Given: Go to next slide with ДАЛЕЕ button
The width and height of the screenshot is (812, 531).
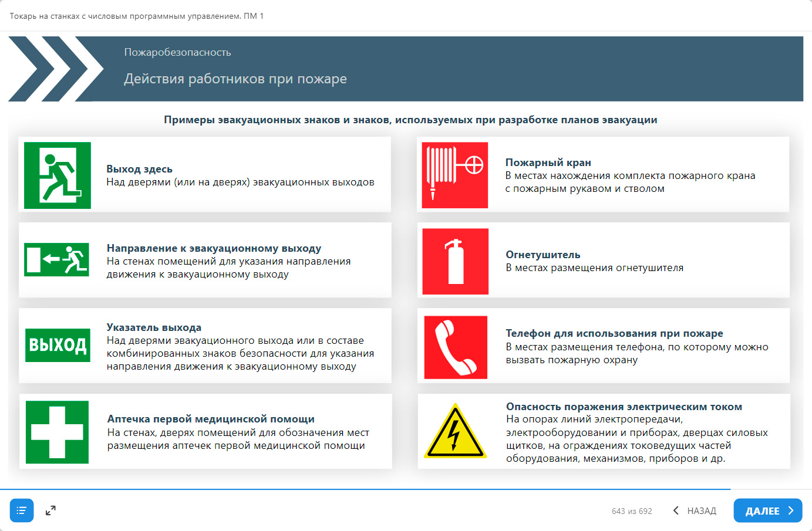Looking at the screenshot, I should [x=767, y=510].
